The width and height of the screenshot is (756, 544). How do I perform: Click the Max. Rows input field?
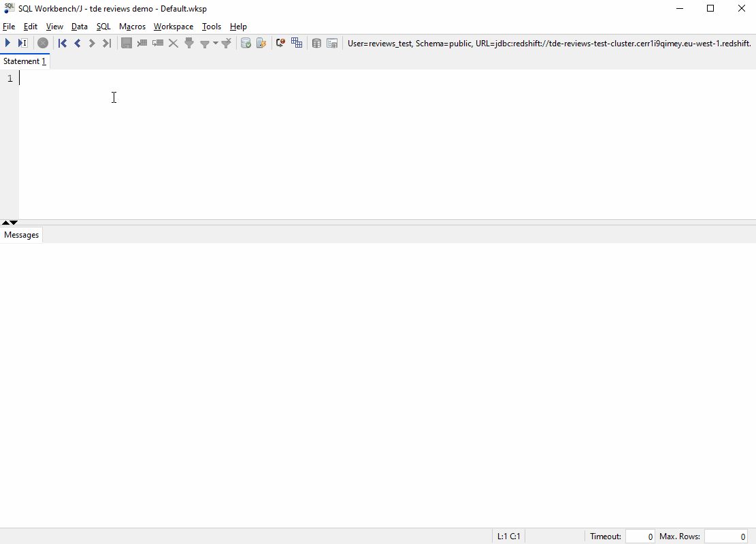coord(725,537)
